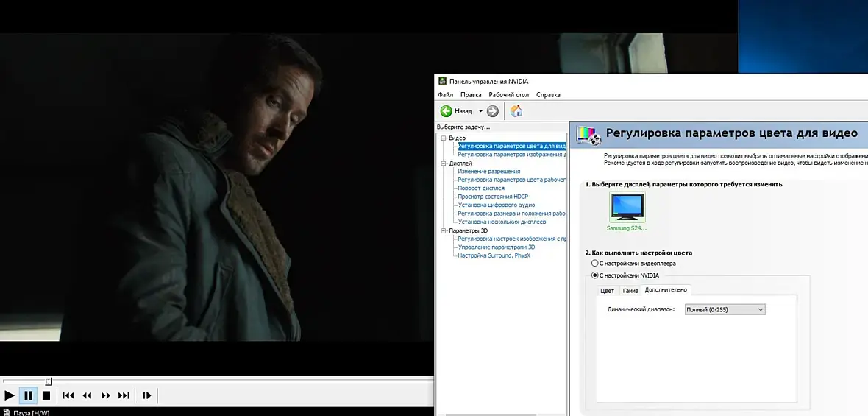The width and height of the screenshot is (868, 416).
Task: Click the Выберите задачу label
Action: [x=463, y=127]
